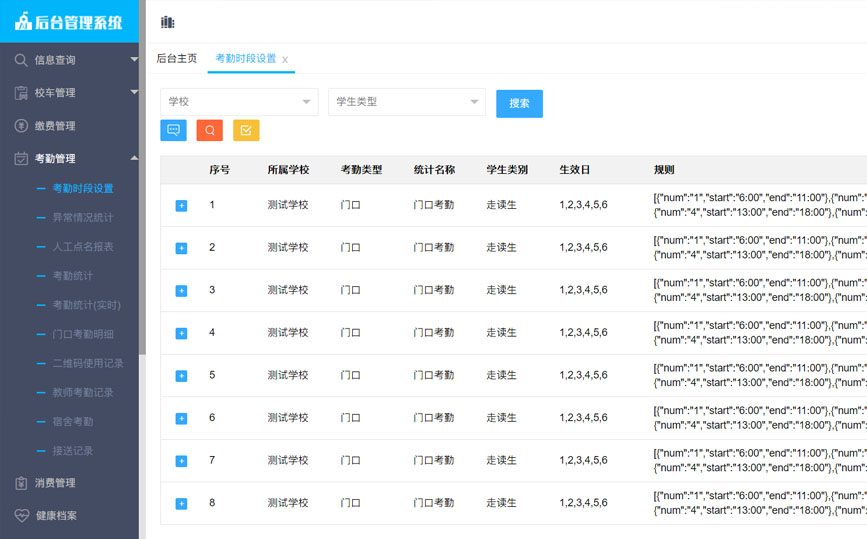867x539 pixels.
Task: Click the sidebar vertical scrollbar
Action: [142, 177]
